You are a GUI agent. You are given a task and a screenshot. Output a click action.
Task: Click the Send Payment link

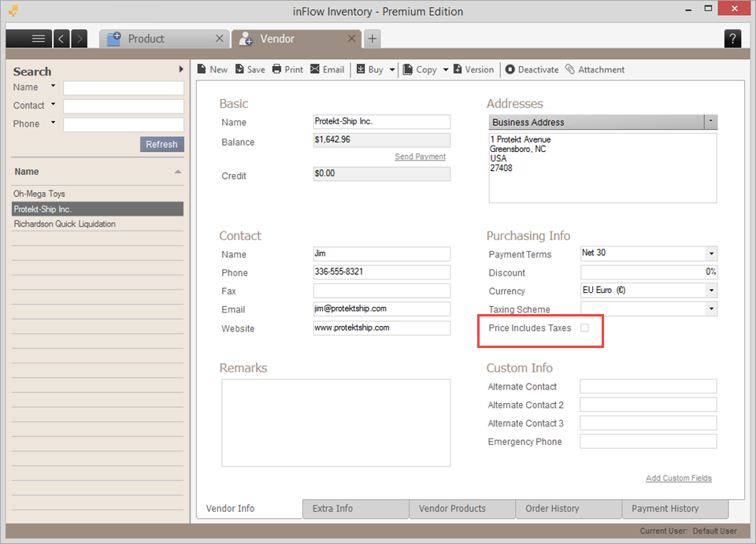coord(420,157)
